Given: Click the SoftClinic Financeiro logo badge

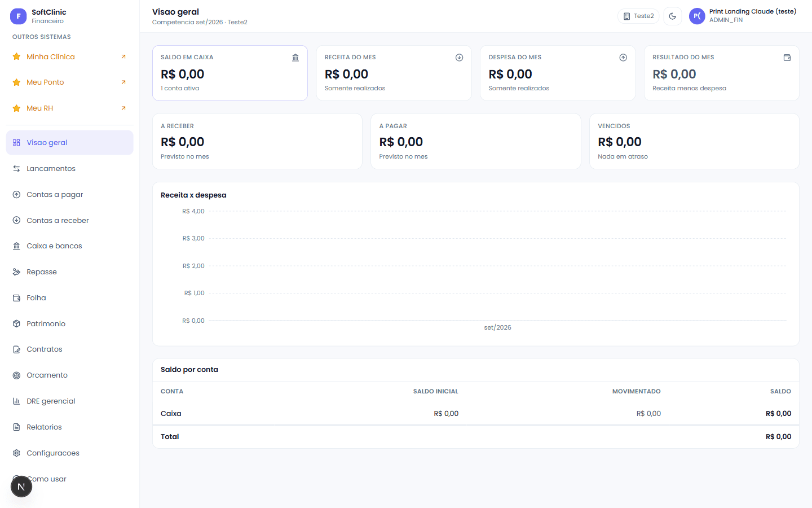Looking at the screenshot, I should click(19, 16).
